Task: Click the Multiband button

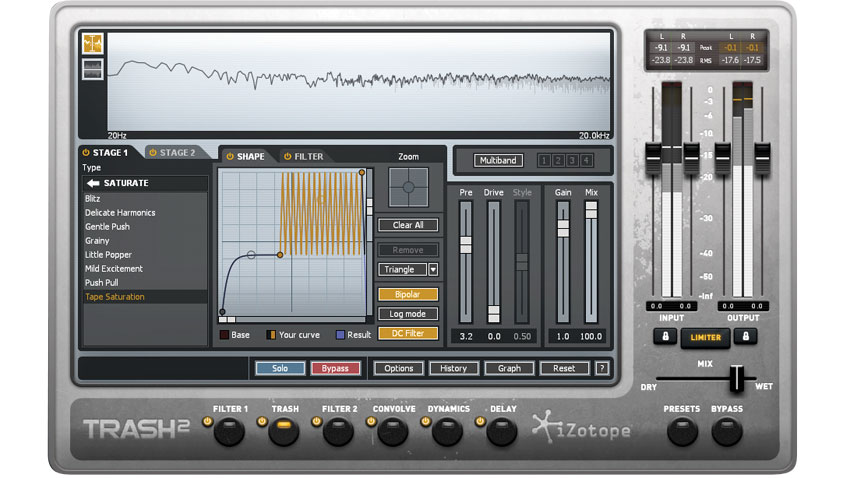Action: click(498, 160)
